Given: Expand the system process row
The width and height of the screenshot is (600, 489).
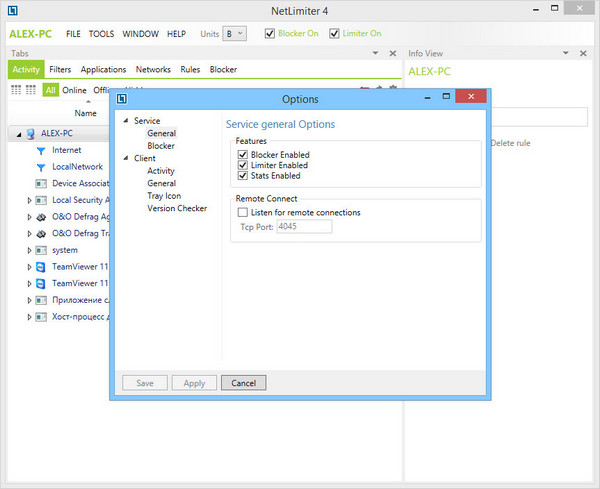Looking at the screenshot, I should click(29, 250).
